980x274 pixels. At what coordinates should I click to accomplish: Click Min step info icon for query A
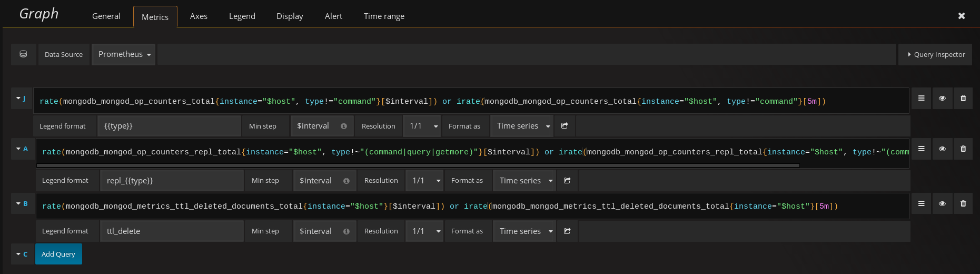[346, 181]
